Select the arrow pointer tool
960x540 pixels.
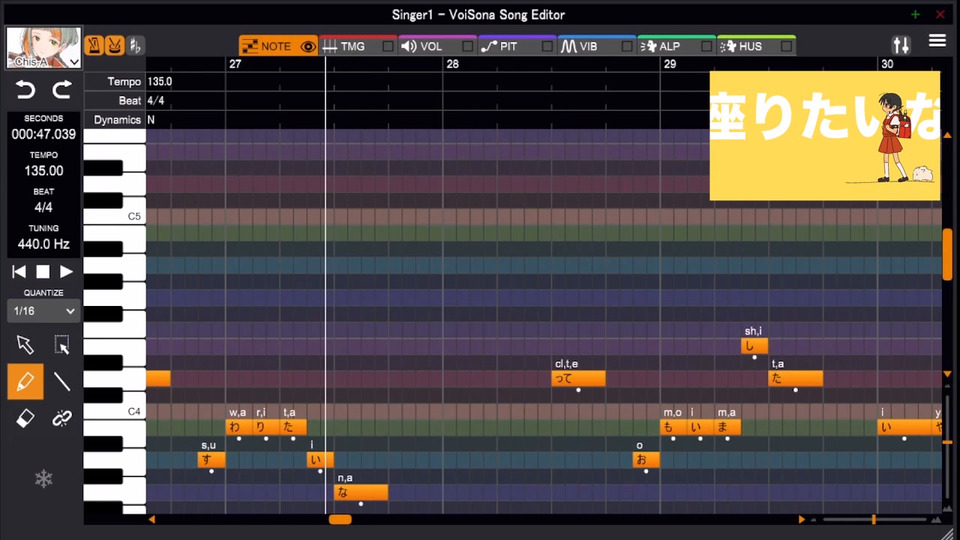click(x=25, y=345)
